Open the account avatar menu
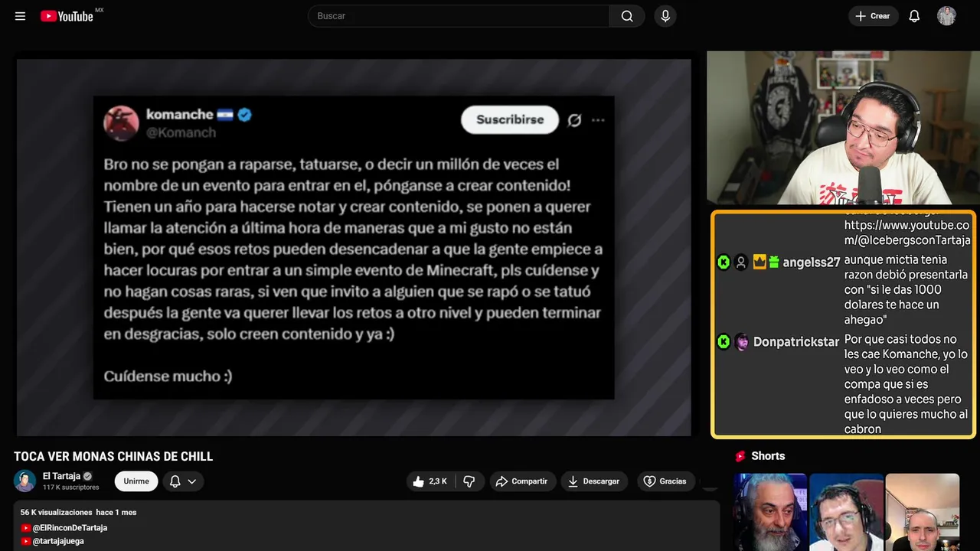The image size is (980, 551). point(946,16)
